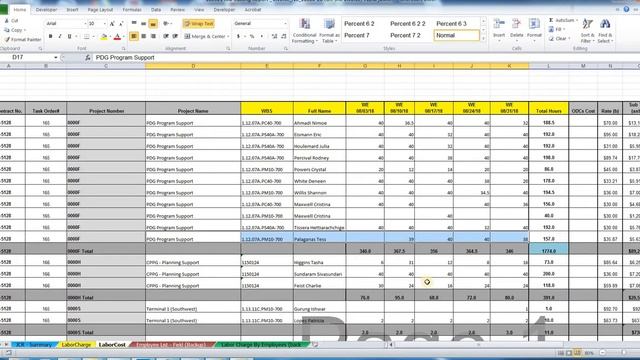This screenshot has width=640, height=360.
Task: Open the Arial font name dropdown
Action: click(85, 24)
